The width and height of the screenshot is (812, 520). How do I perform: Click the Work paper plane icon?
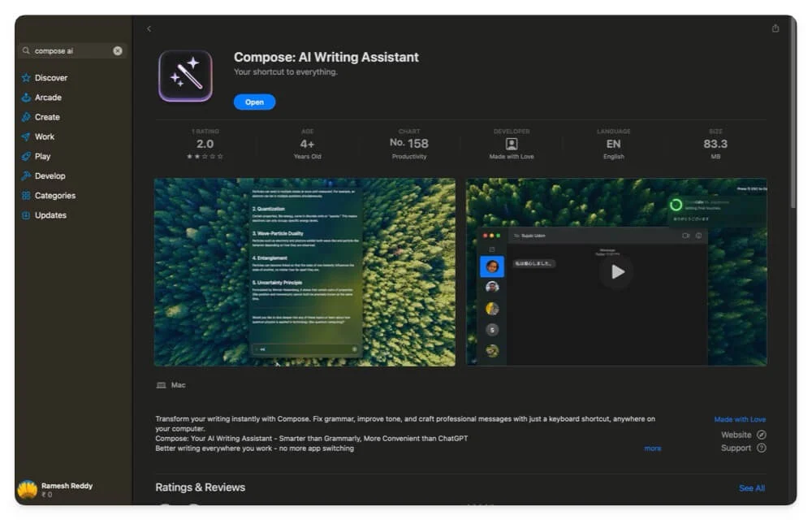coord(26,136)
